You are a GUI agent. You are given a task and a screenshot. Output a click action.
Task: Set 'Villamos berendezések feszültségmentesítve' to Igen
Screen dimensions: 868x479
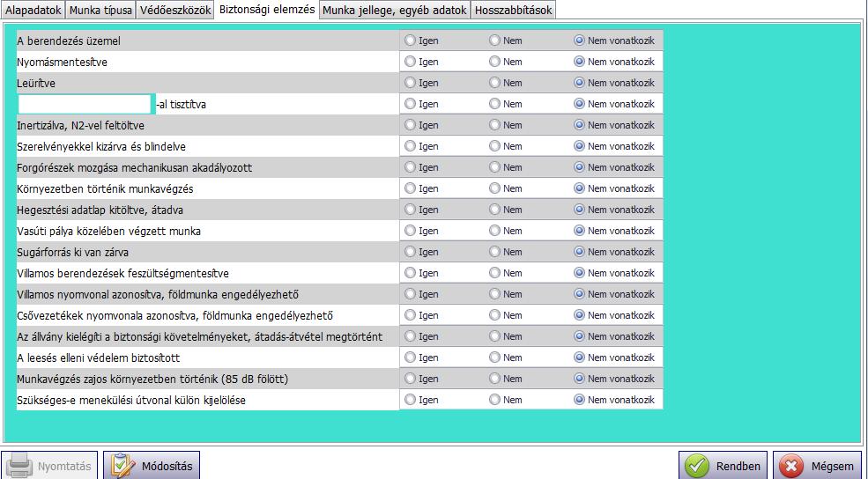point(421,273)
